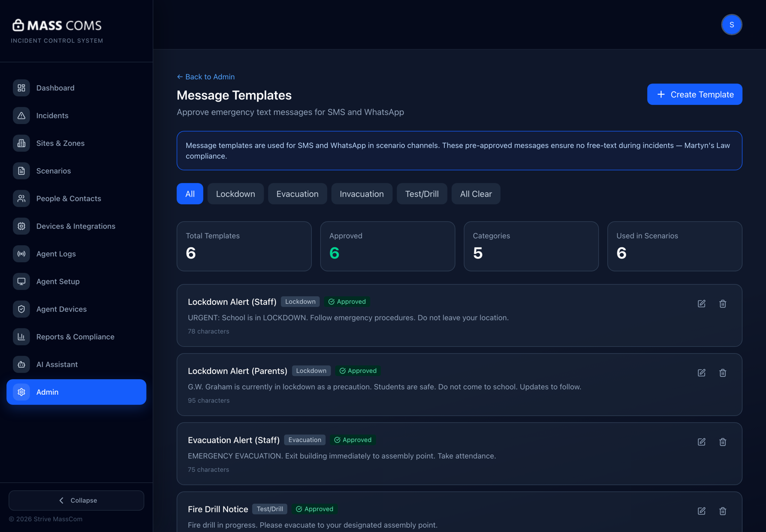
Task: Click the Lockdown Alert (Parents) title
Action: 237,371
